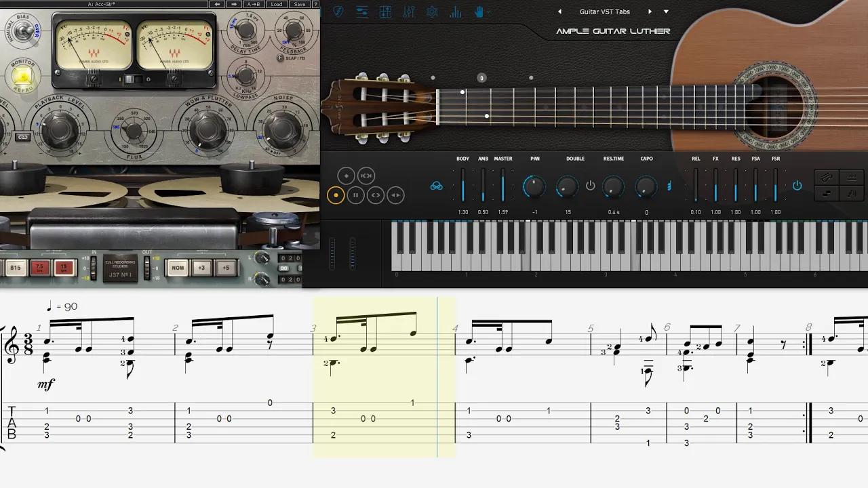Click the J37 undo arrow button

point(218,4)
